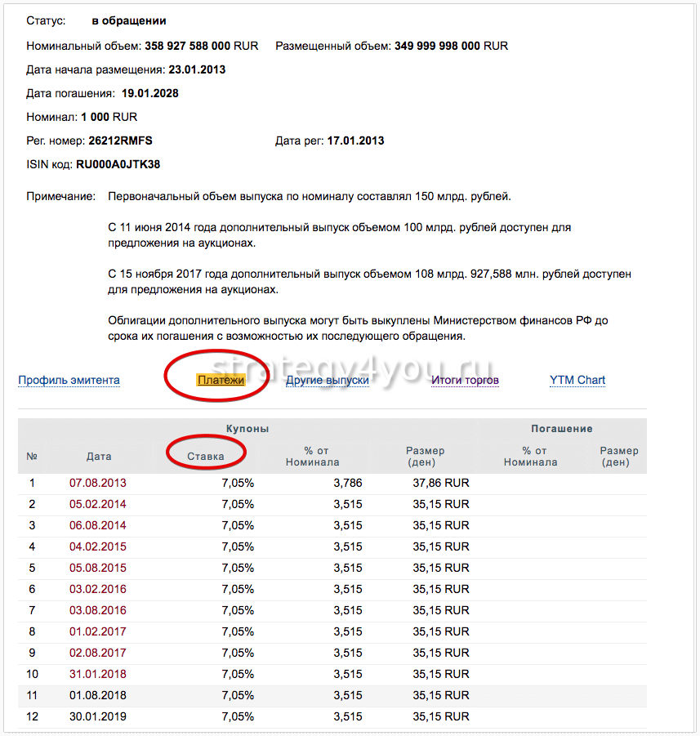Image resolution: width=700 pixels, height=736 pixels.
Task: Select the coupon date 05.08.2015
Action: [x=98, y=568]
